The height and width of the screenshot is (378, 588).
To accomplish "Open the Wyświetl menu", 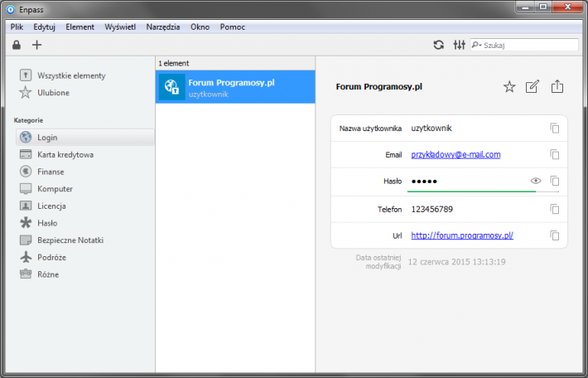I will tap(120, 27).
